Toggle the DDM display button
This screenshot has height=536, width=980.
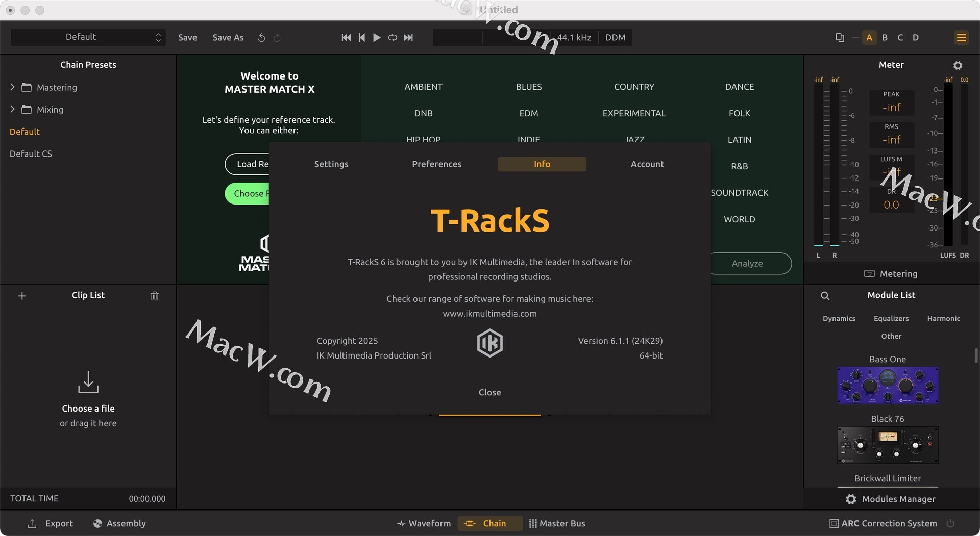click(x=615, y=37)
